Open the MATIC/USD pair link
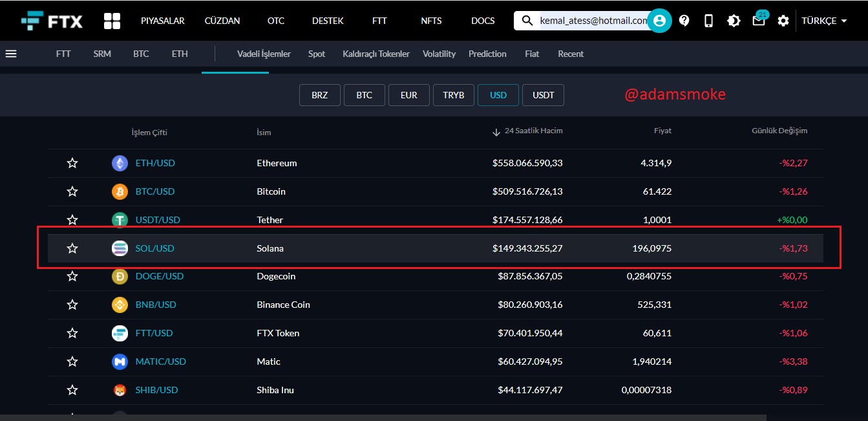The width and height of the screenshot is (868, 421). coord(161,362)
